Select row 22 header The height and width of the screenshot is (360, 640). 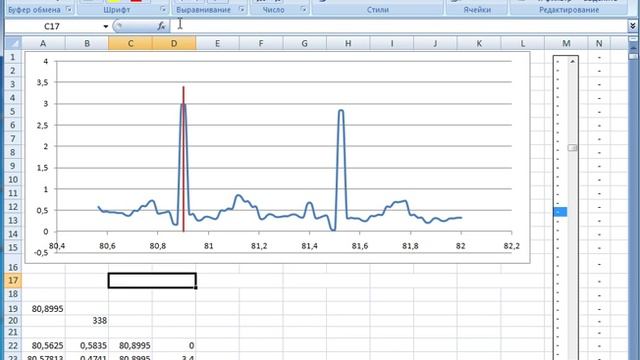click(x=13, y=345)
